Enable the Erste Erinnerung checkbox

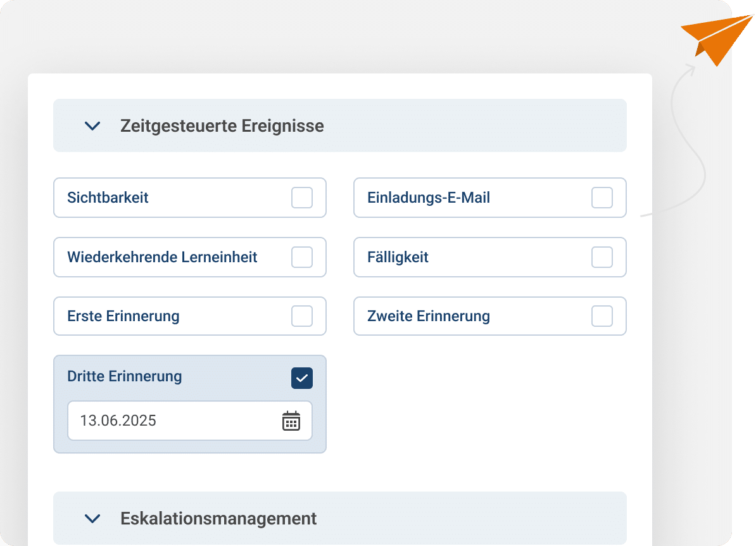coord(302,317)
